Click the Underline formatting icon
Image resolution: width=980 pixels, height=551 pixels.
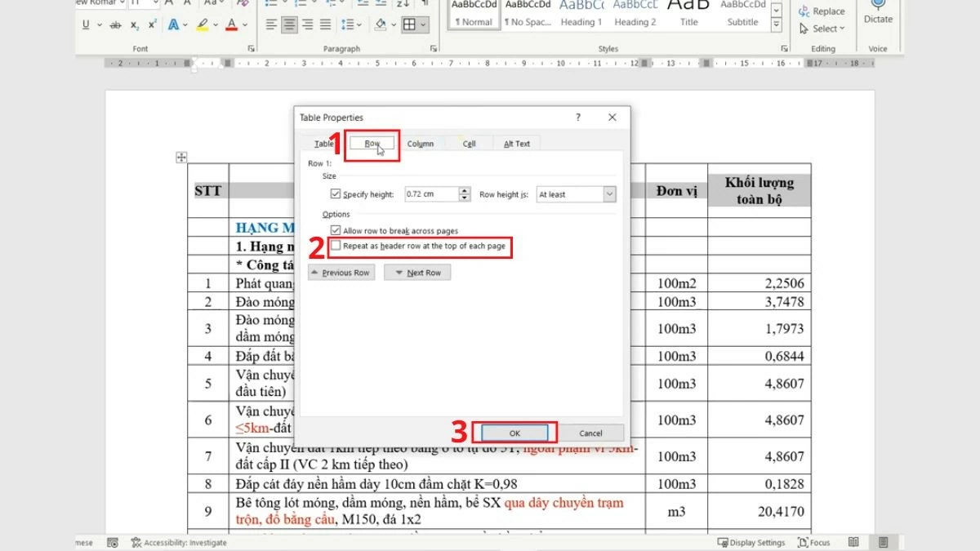(86, 24)
